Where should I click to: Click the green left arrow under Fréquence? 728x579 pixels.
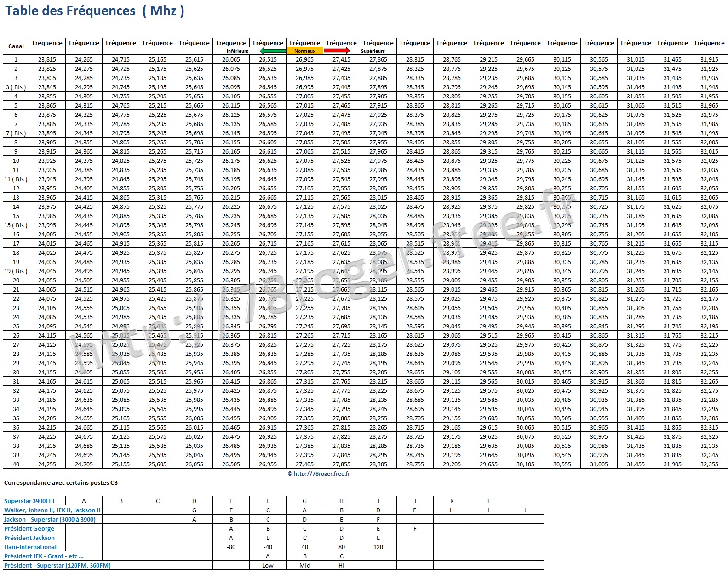click(x=273, y=51)
